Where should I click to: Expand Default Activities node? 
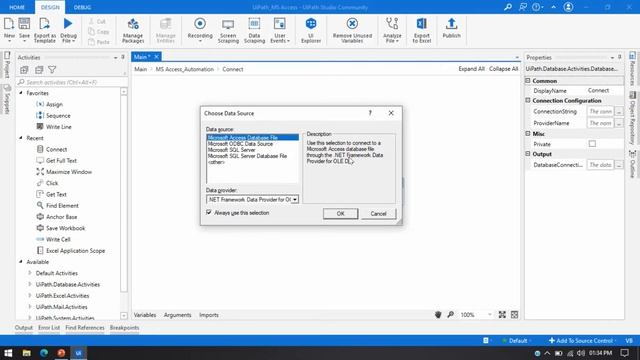click(x=30, y=273)
